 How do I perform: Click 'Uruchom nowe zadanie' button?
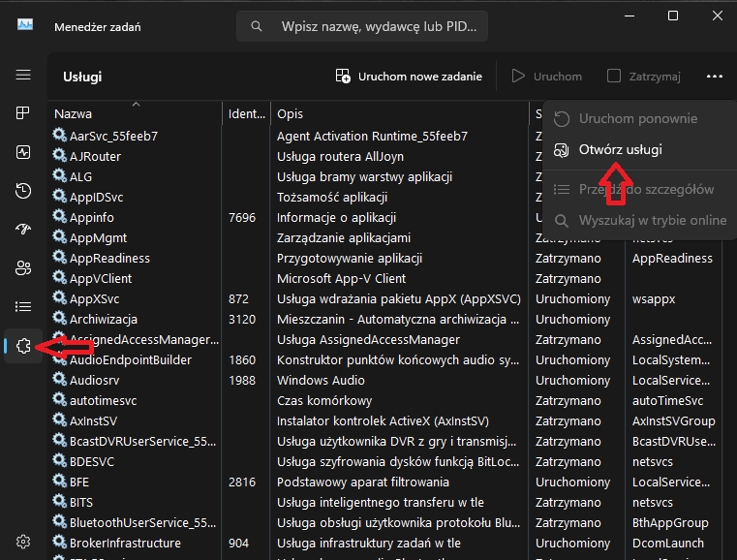coord(409,76)
